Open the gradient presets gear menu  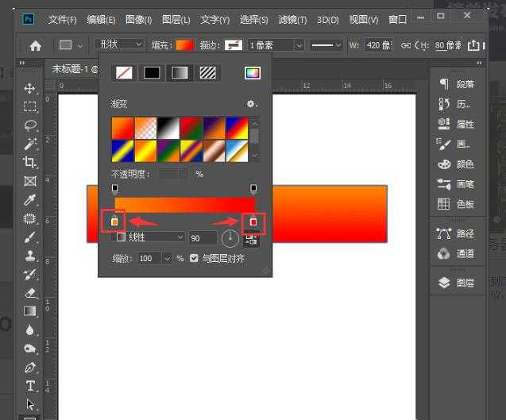click(x=253, y=104)
